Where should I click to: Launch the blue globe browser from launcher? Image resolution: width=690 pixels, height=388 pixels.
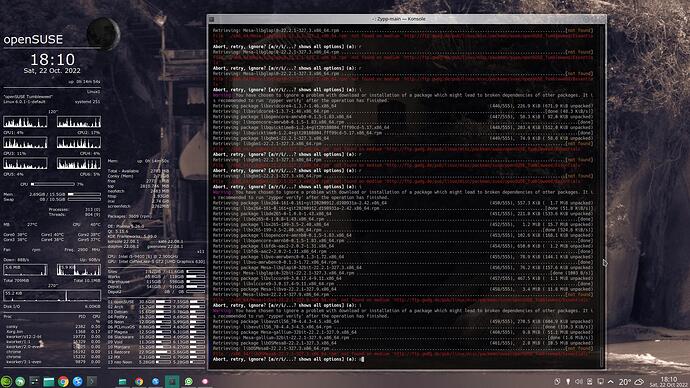tap(77, 381)
